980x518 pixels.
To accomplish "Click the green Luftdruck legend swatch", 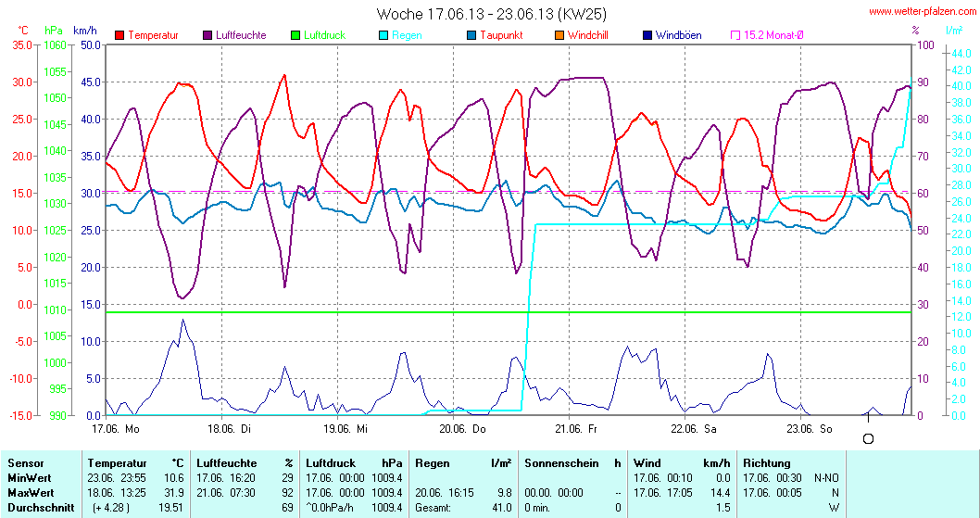I will [295, 35].
